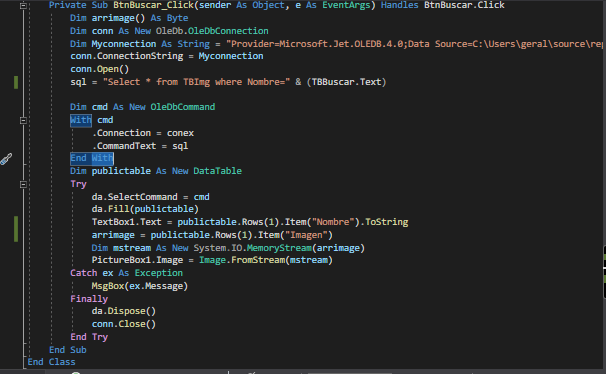Click publictable in its Dim declaration
Image resolution: width=606 pixels, height=374 pixels.
click(121, 171)
